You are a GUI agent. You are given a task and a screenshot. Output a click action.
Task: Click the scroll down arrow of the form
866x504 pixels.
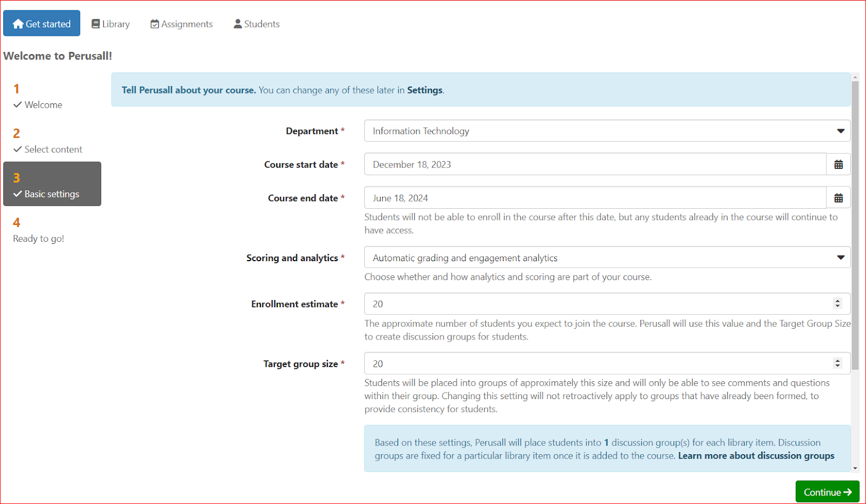855,468
